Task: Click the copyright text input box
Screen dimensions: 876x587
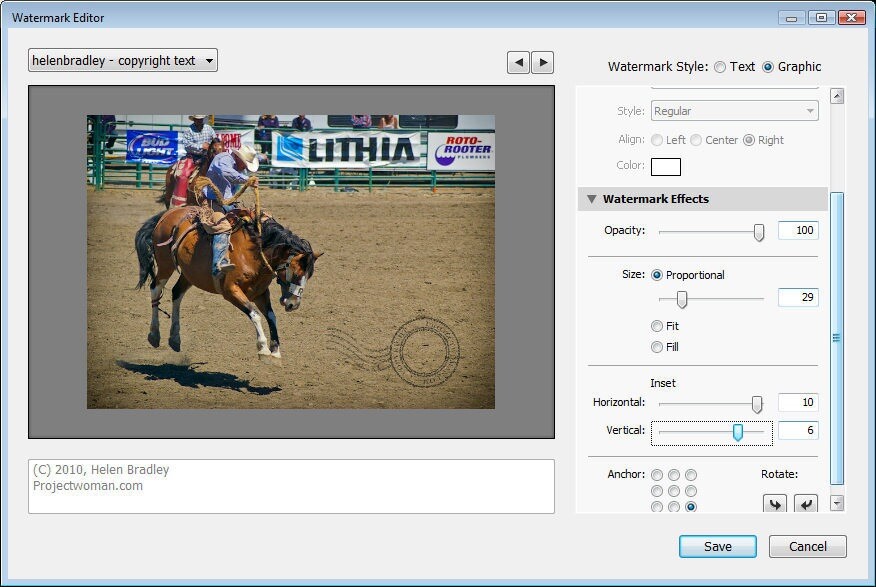Action: click(291, 486)
